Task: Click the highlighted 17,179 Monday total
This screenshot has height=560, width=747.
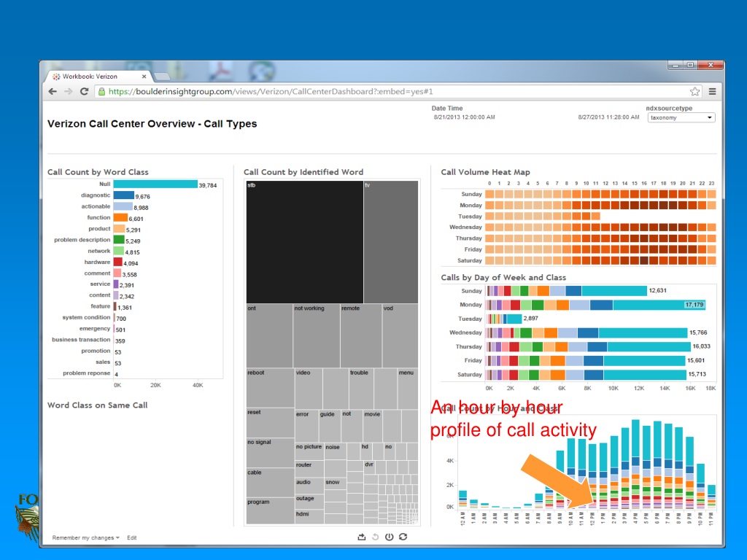Action: pyautogui.click(x=694, y=305)
